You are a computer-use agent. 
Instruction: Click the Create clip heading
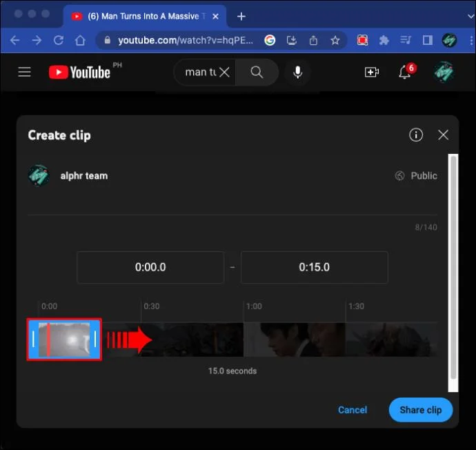(59, 135)
